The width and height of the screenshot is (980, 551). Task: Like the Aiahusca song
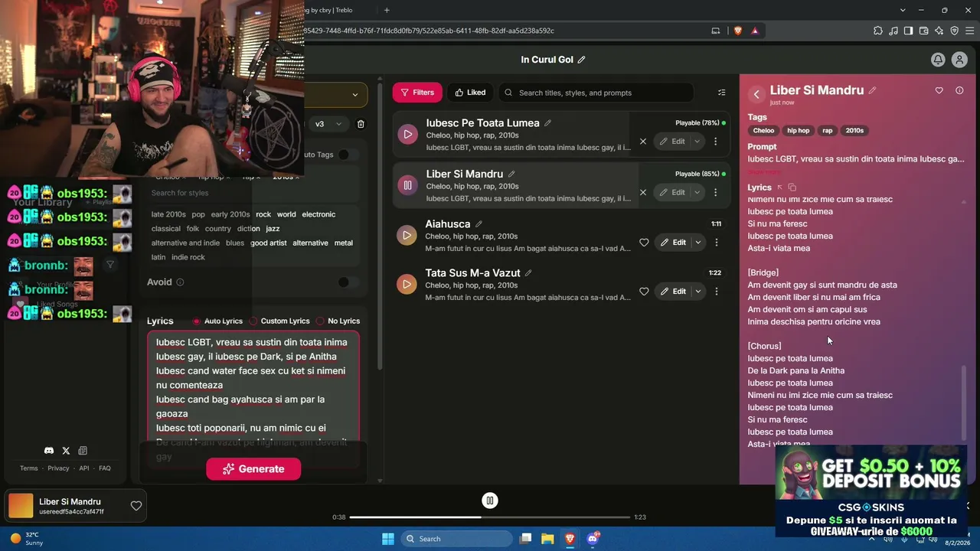644,243
